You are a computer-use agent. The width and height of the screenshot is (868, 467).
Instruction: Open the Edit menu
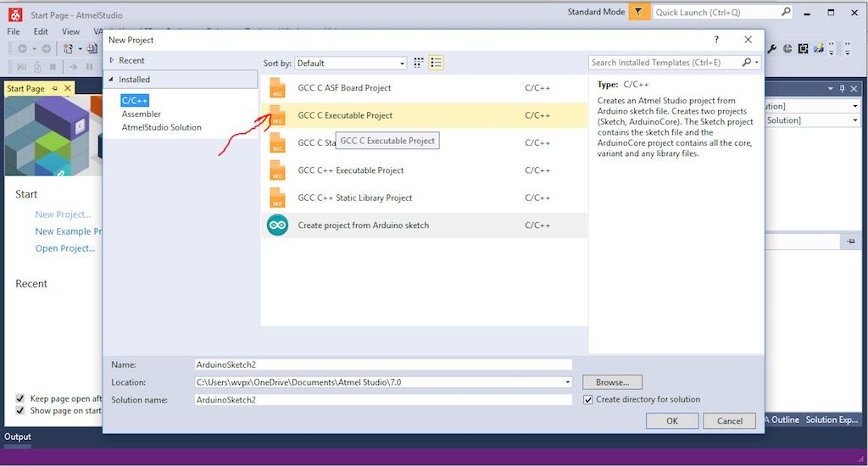41,31
